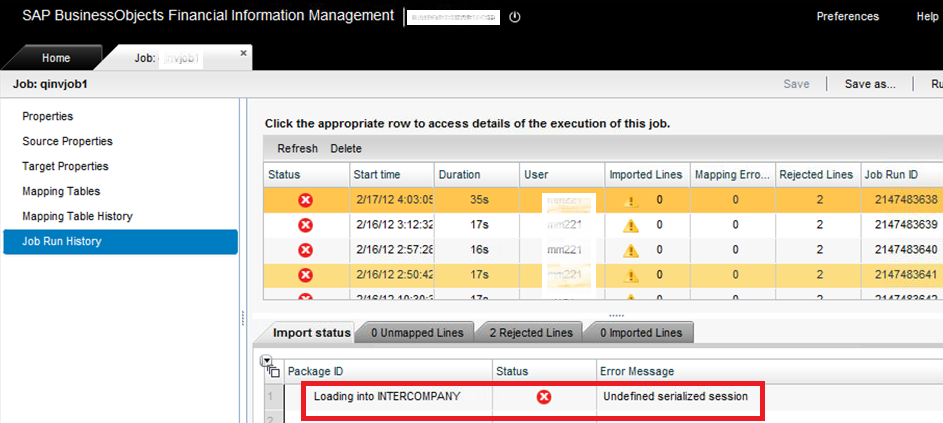943x423 pixels.
Task: Open the 2 Rejected Lines tab
Action: pos(530,333)
